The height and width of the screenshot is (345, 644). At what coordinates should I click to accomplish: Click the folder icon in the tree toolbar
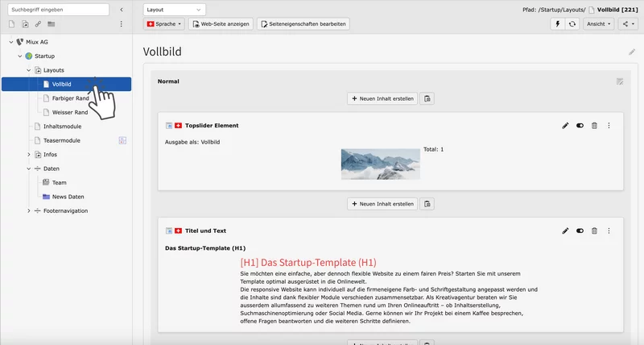(x=52, y=24)
